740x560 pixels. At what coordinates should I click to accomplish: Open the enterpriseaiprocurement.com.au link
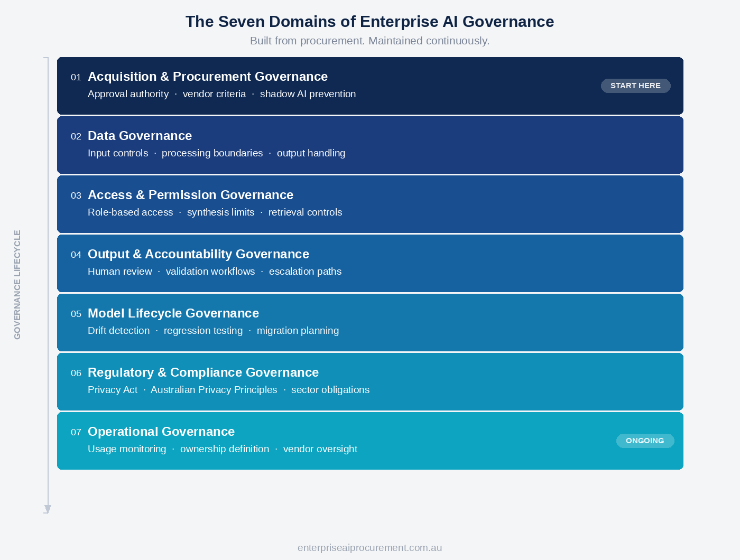pyautogui.click(x=369, y=547)
